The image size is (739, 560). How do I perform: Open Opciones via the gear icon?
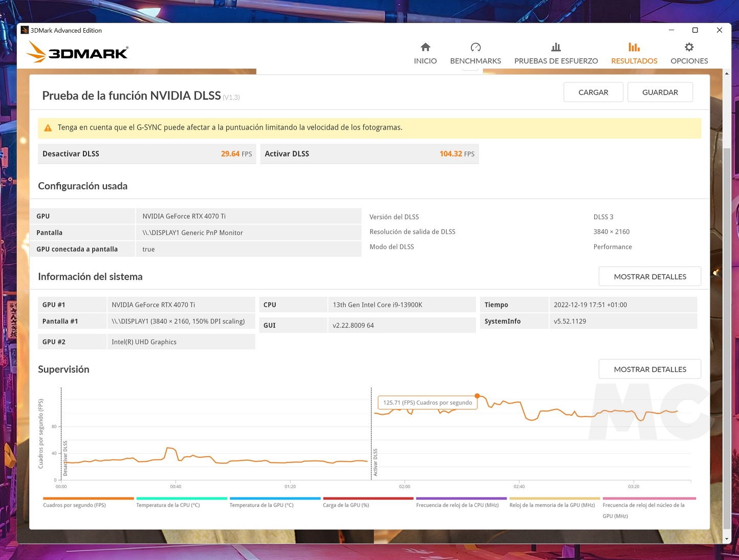coord(689,48)
